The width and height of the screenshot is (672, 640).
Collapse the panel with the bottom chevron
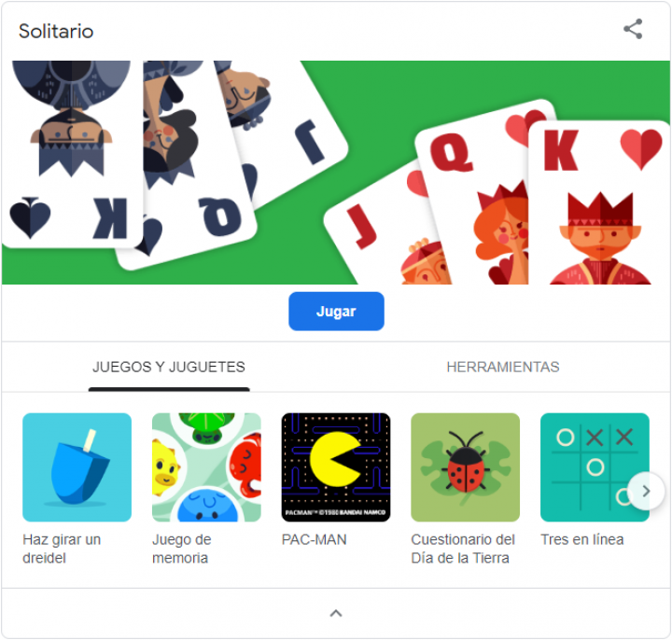[x=336, y=614]
